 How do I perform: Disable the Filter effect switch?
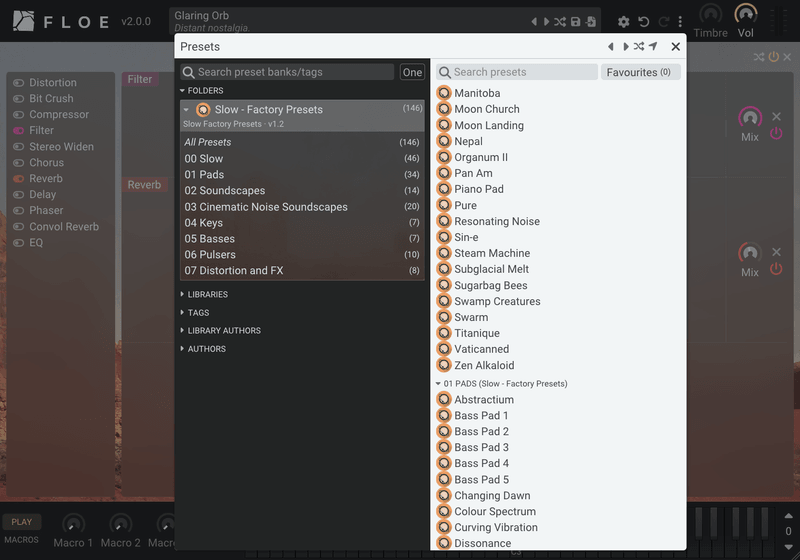[x=18, y=131]
